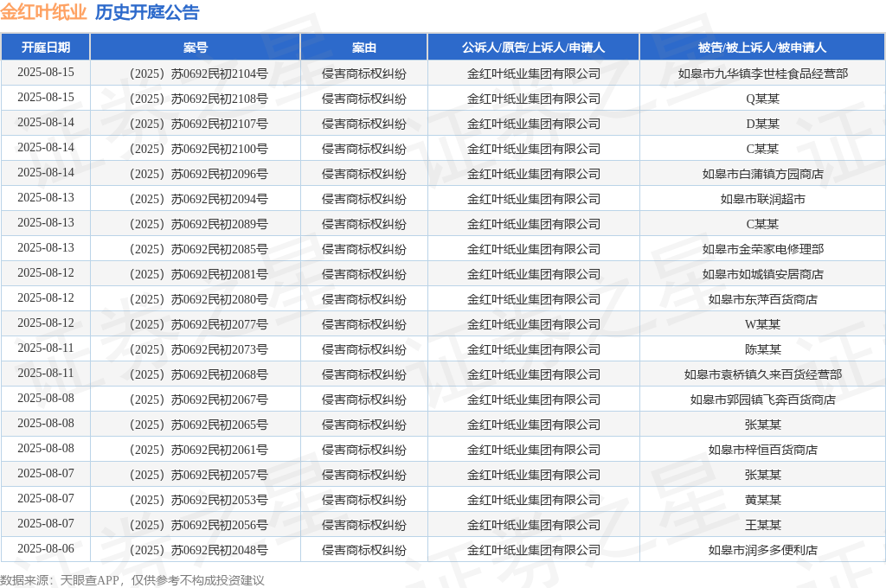Viewport: 886px width, 588px height.
Task: Click case number (2025)苏0692民初2067号
Action: 196,399
